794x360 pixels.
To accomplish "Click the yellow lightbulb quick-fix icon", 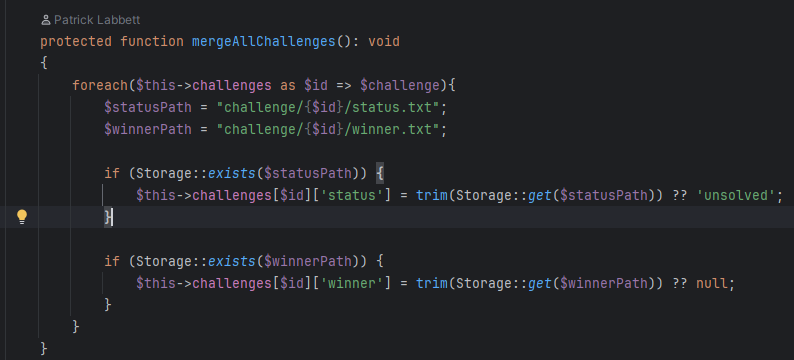I will [21, 217].
